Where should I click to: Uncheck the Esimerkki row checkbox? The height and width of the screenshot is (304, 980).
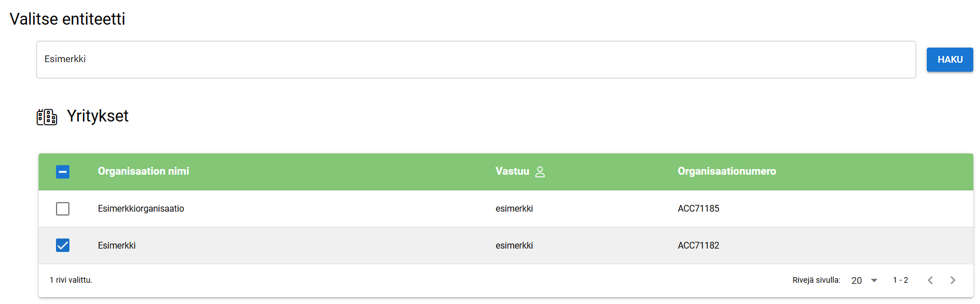point(63,245)
